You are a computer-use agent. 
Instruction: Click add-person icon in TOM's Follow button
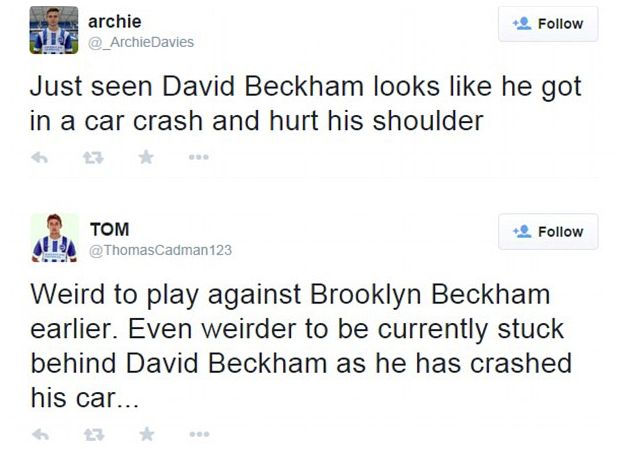pos(521,231)
